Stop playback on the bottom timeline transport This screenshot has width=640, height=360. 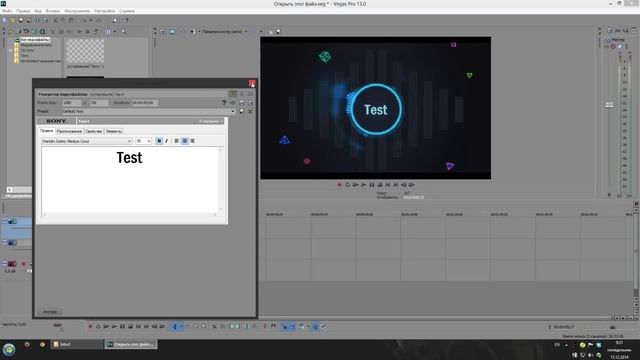pos(130,326)
